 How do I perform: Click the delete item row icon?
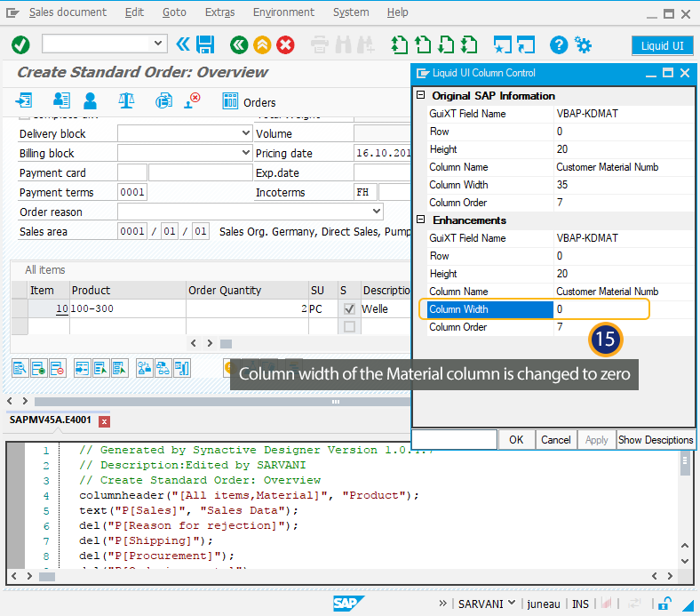[58, 369]
